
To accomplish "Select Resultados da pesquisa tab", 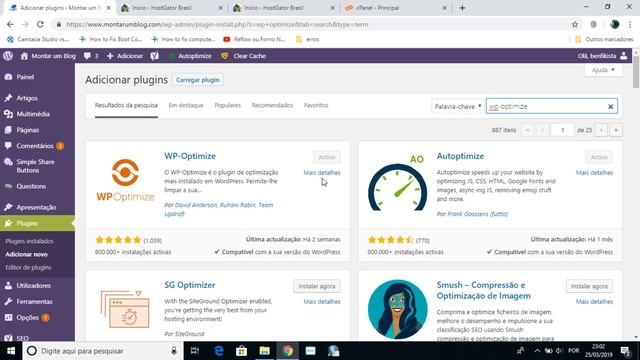I will pos(126,105).
